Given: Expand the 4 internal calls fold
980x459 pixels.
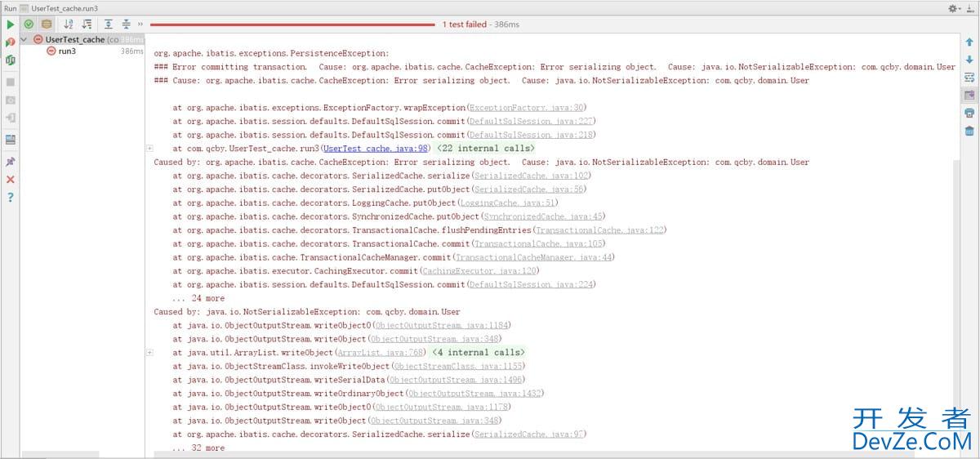Looking at the screenshot, I should (478, 353).
